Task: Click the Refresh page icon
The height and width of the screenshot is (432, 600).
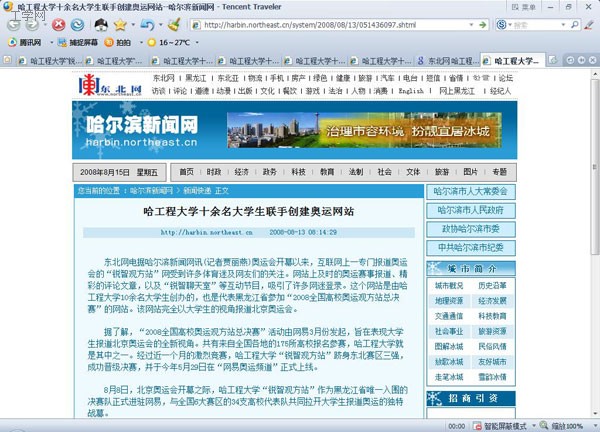Action: [78, 24]
